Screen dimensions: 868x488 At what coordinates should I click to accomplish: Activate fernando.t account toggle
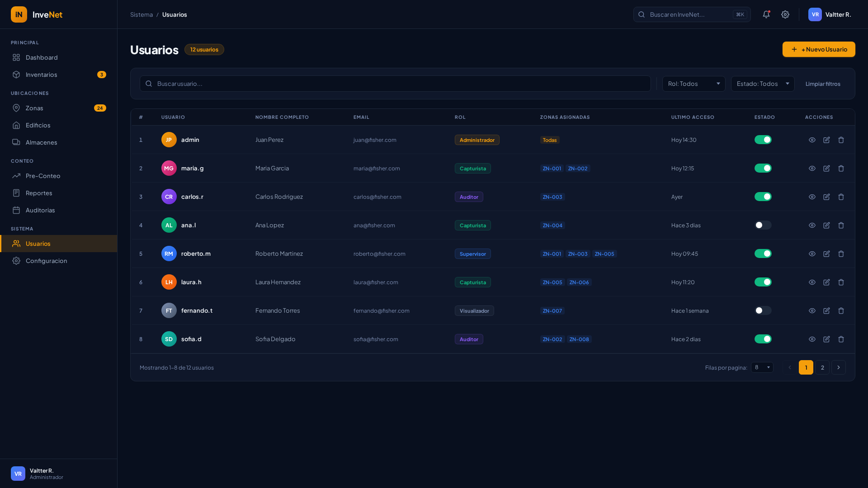[763, 310]
